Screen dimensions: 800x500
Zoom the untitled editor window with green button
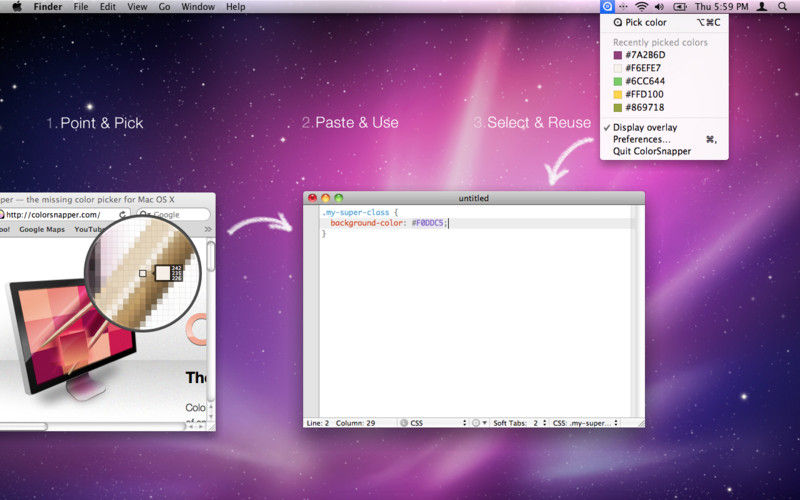tap(339, 198)
